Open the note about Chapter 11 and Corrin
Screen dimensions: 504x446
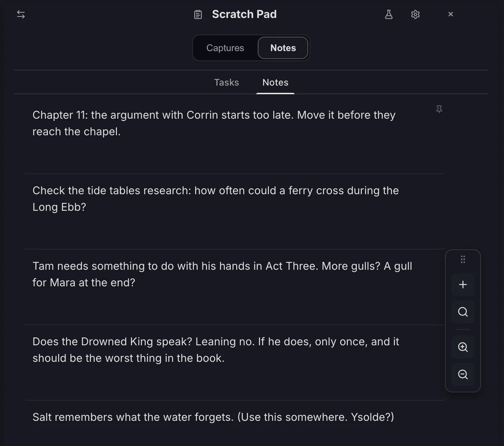tap(236, 136)
